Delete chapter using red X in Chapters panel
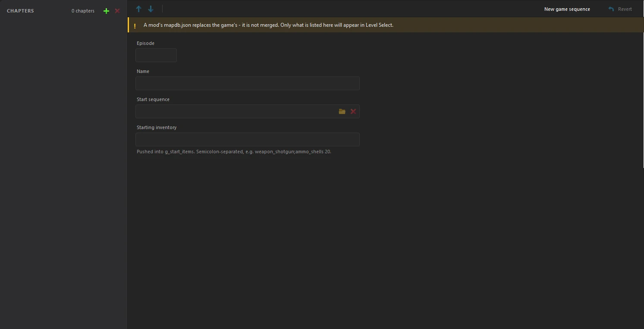 117,11
